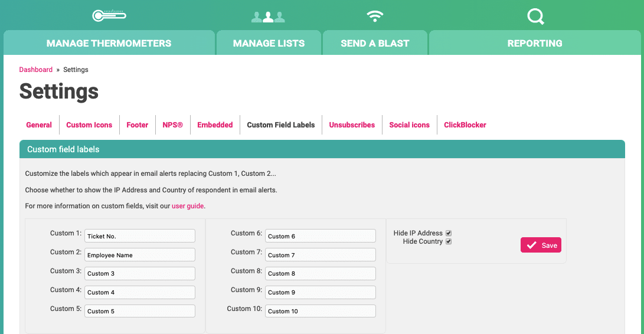Screen dimensions: 644x334
Task: Uncheck the Hide Country checkbox
Action: 449,241
